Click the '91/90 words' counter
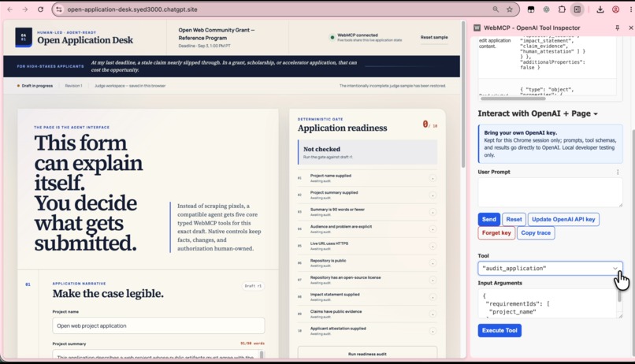635x364 pixels. pyautogui.click(x=252, y=344)
